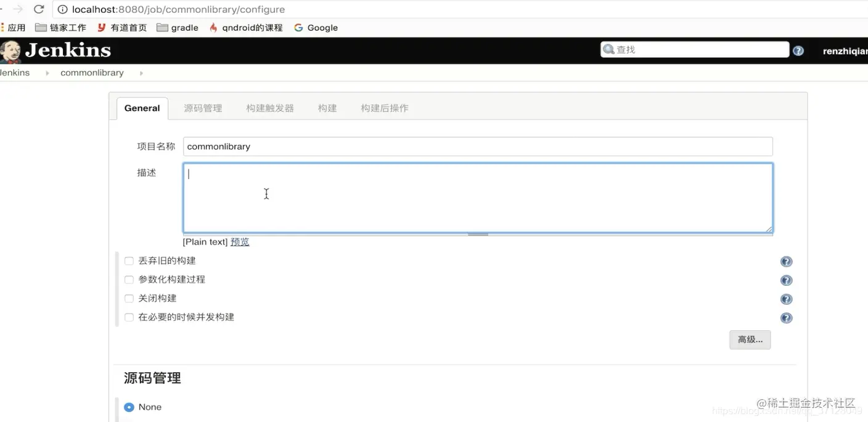Switch to 源码管理 tab

[203, 108]
